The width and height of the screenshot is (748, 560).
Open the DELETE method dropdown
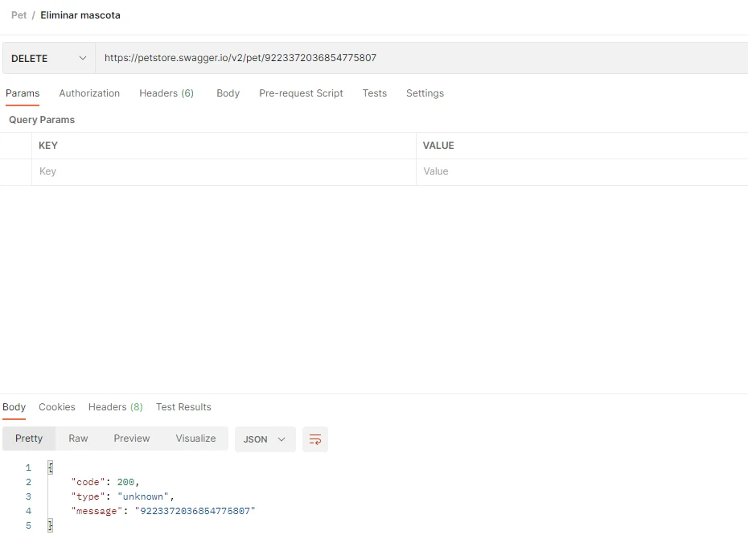(49, 58)
